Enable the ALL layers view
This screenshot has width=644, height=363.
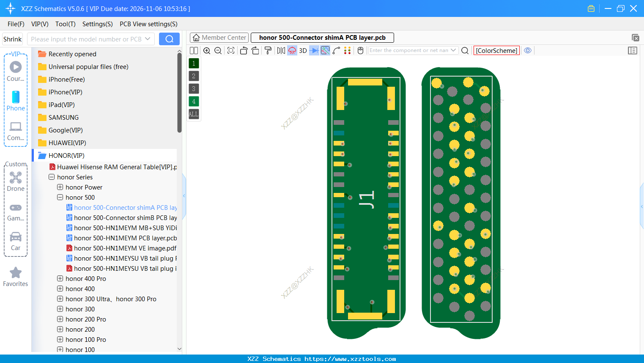[193, 114]
